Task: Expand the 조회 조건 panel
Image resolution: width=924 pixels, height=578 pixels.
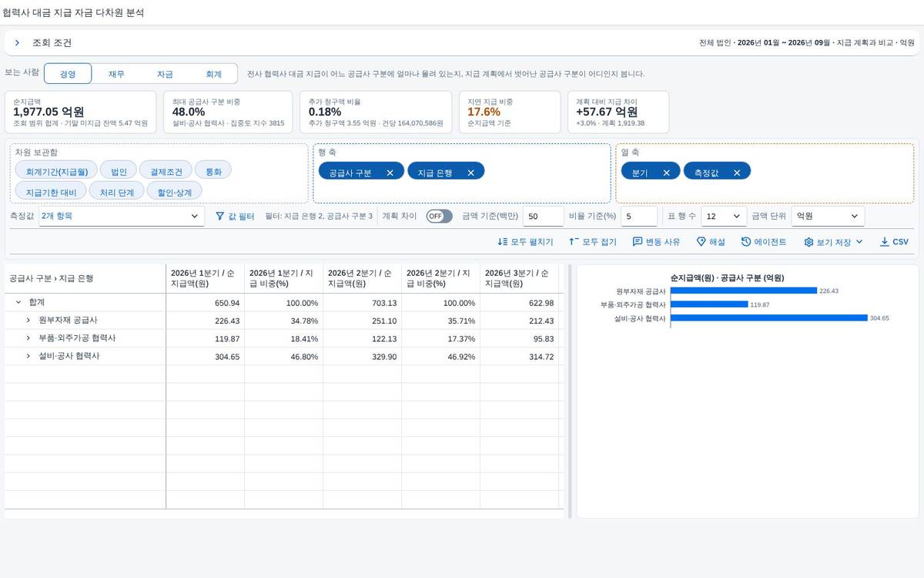Action: click(x=17, y=43)
